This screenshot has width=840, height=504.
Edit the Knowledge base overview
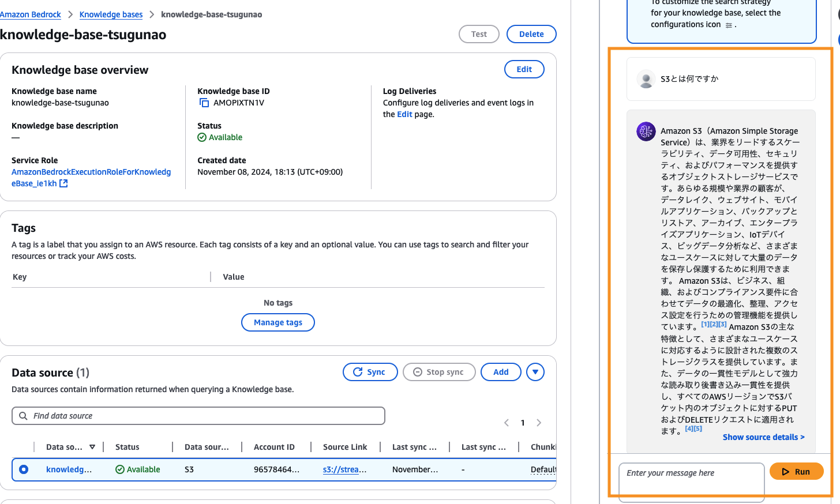click(x=524, y=69)
